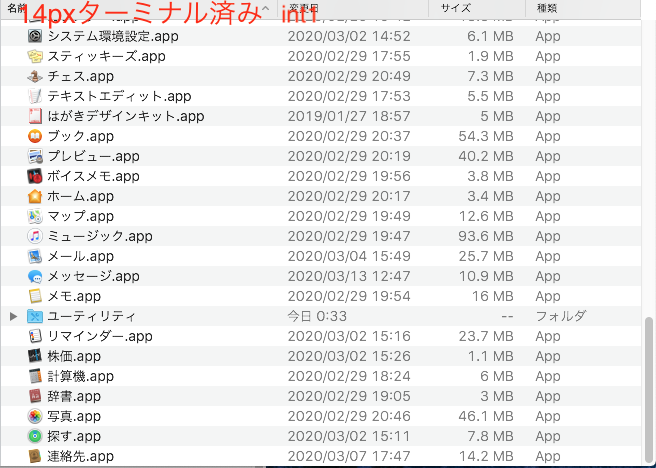The image size is (656, 468).
Task: Select the ブック.app orange book icon
Action: [x=35, y=136]
